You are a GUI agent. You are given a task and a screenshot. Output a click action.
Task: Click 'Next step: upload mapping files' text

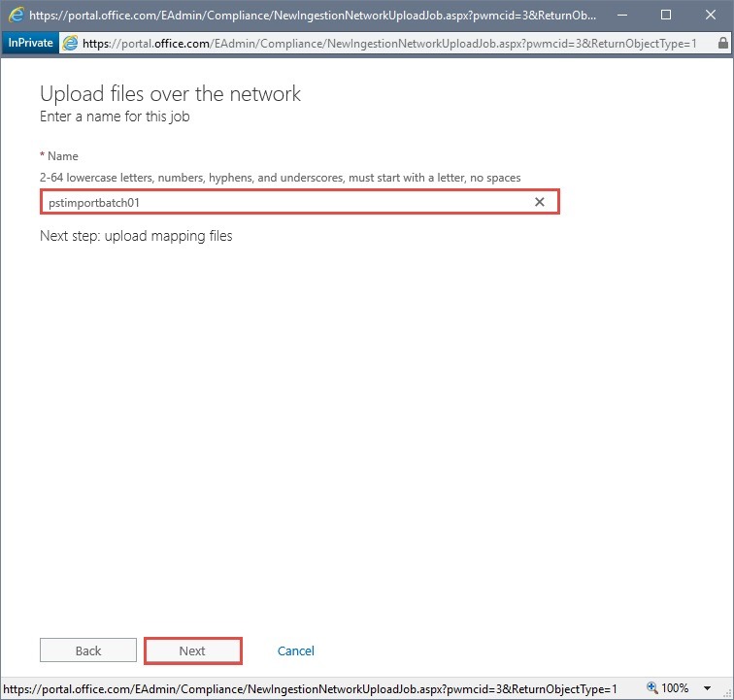point(136,236)
